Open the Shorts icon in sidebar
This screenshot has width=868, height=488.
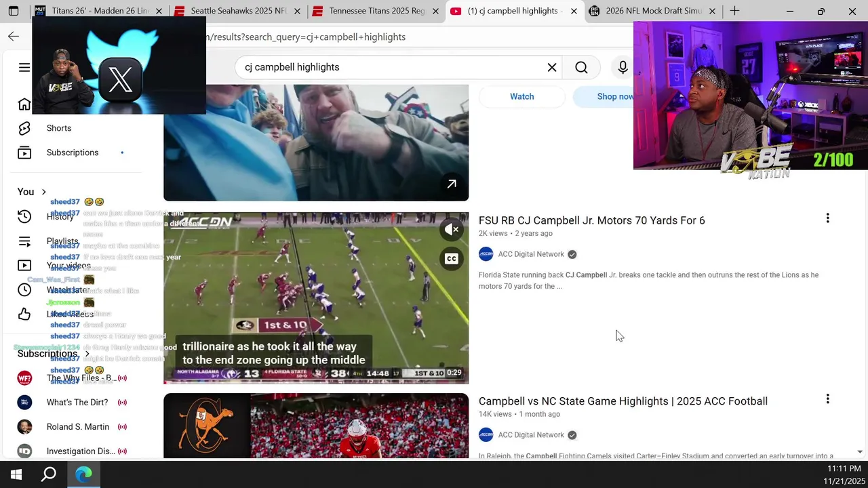pyautogui.click(x=24, y=128)
